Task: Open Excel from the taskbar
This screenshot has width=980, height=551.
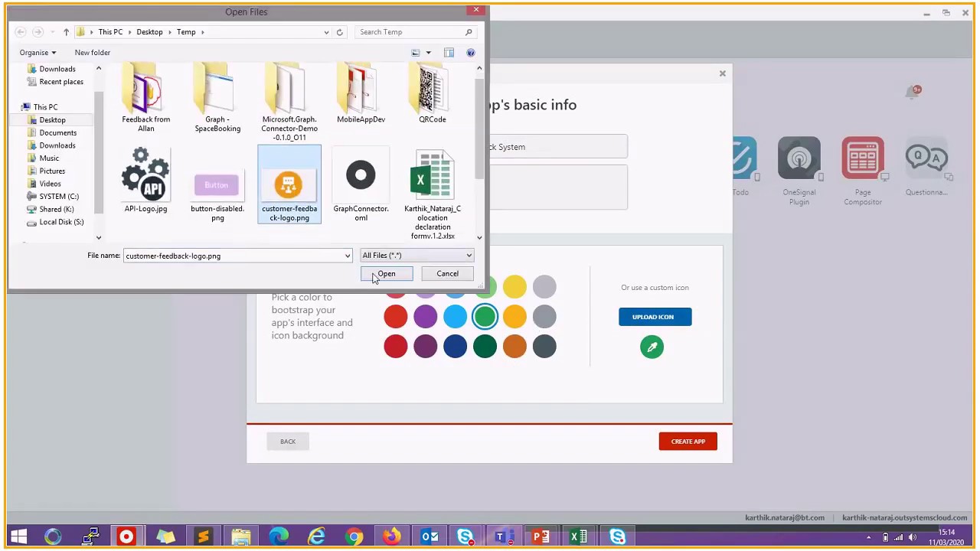Action: (x=579, y=537)
